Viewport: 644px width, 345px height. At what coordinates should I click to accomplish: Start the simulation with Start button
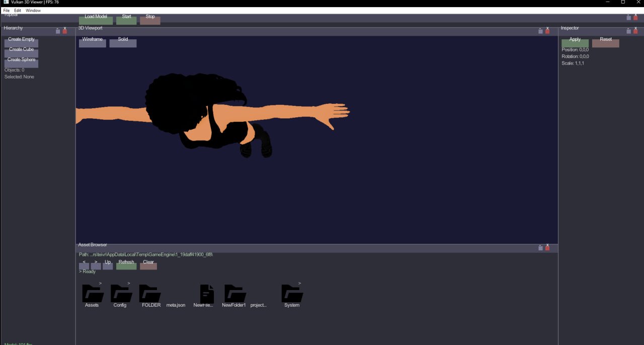click(x=126, y=20)
